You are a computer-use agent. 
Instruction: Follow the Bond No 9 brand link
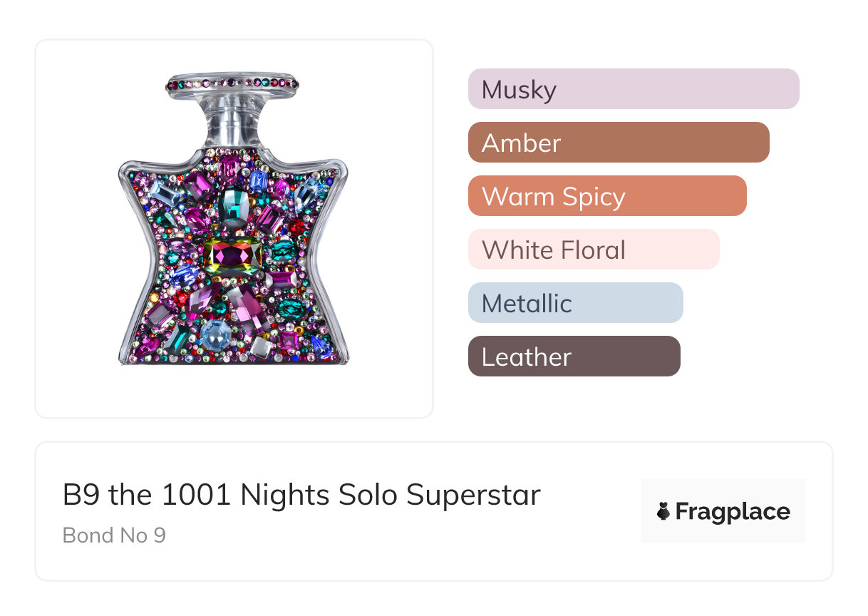tap(114, 535)
